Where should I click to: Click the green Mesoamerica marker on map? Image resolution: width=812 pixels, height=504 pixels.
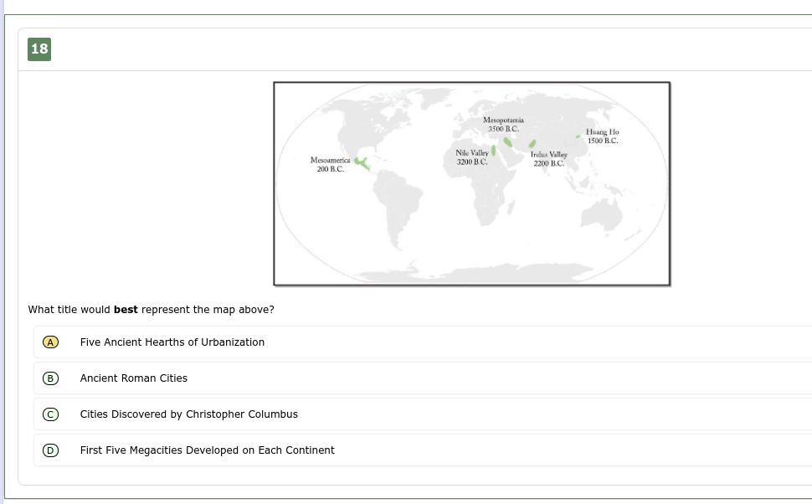[362, 162]
